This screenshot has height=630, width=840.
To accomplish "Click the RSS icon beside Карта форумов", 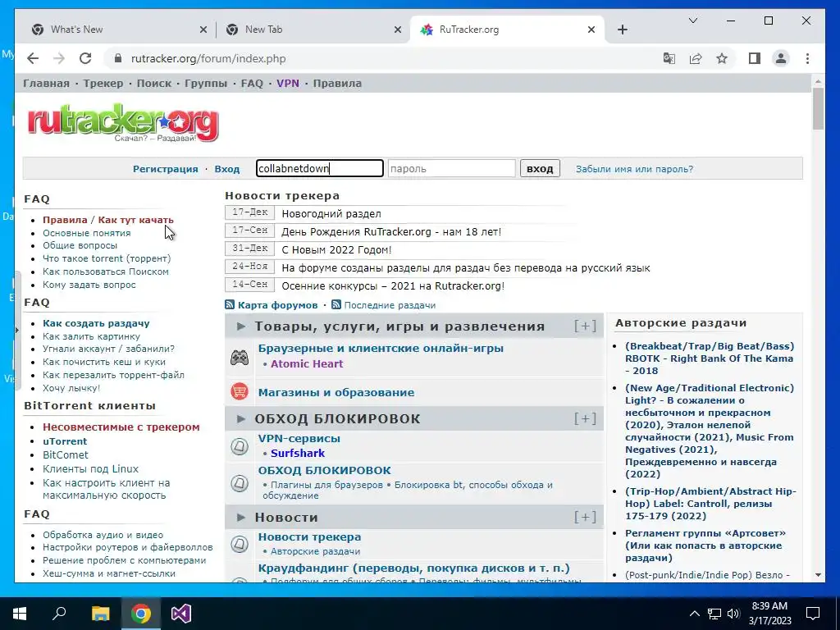I will coord(230,305).
